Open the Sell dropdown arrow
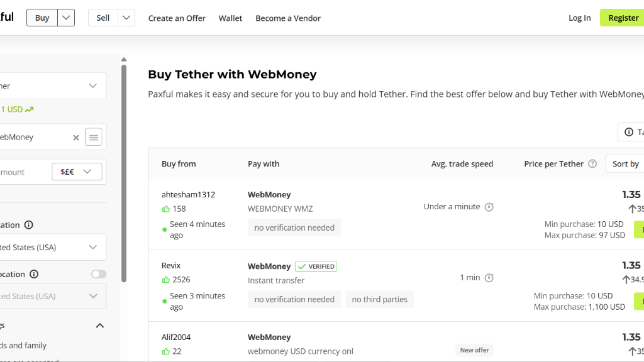Screen dimensions: 644x362 126,18
